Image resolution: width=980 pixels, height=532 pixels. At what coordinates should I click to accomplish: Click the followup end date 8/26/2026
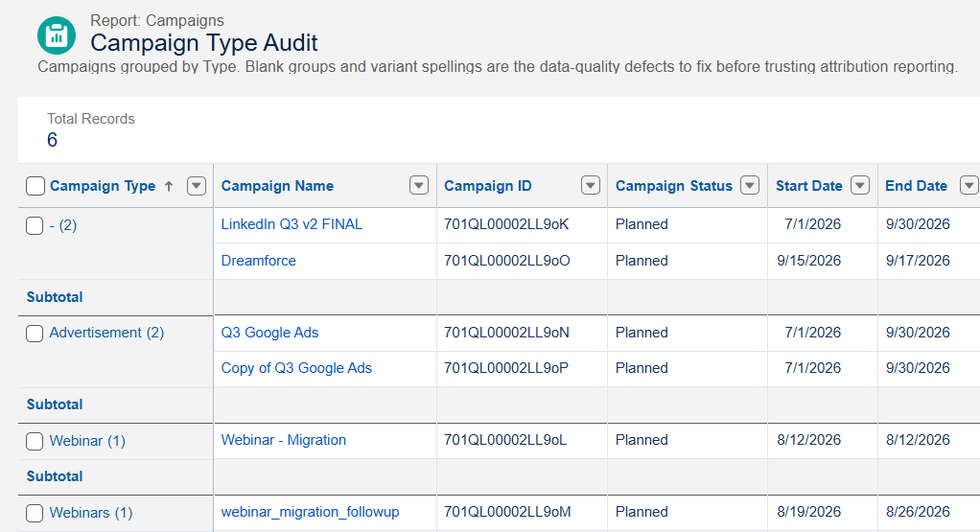918,512
